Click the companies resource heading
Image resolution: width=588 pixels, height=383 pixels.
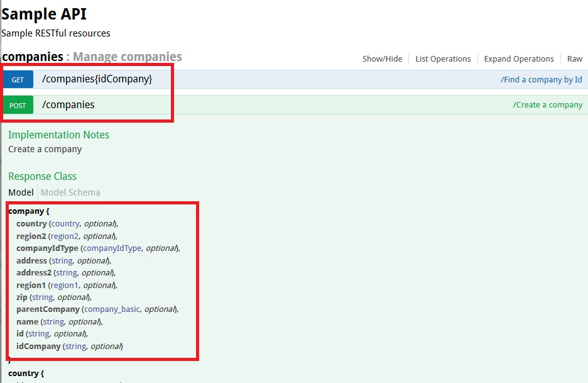(33, 57)
